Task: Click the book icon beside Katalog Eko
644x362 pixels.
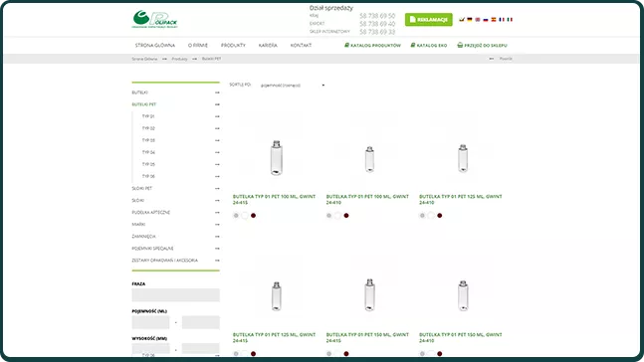Action: (413, 45)
